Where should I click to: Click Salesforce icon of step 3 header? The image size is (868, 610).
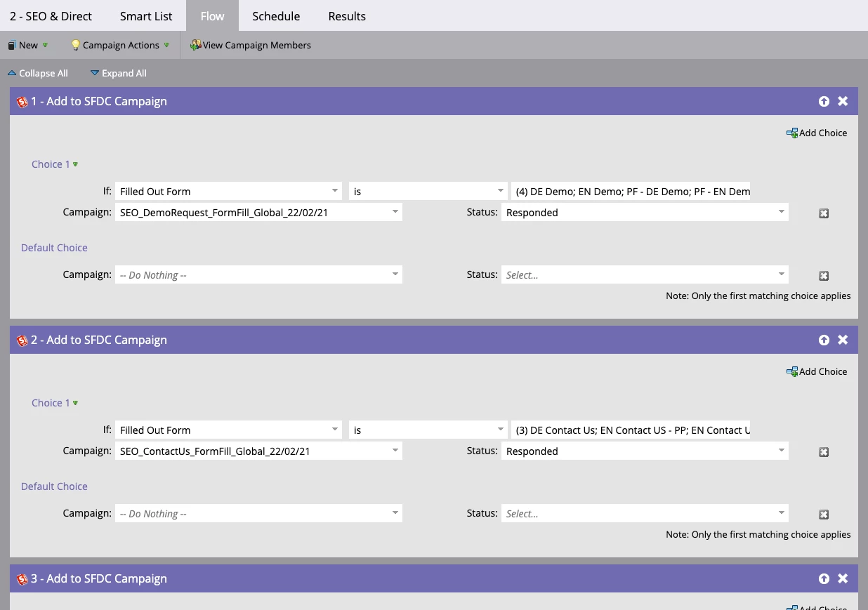point(22,579)
